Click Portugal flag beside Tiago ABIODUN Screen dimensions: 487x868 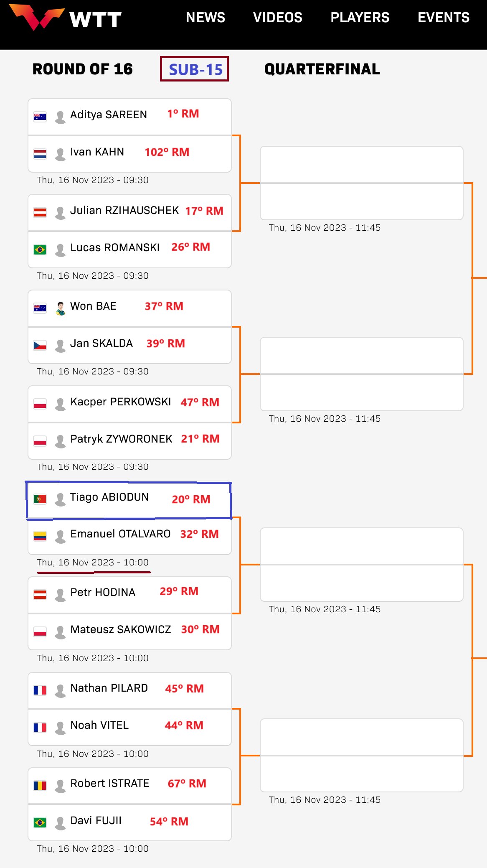(40, 499)
